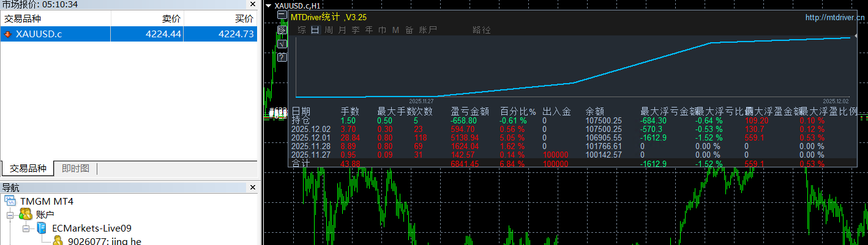Open the http://mtdriver.cn link

pyautogui.click(x=835, y=18)
